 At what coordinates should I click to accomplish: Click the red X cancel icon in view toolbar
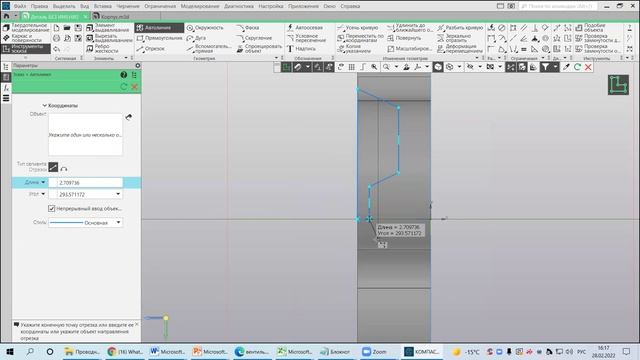588,67
